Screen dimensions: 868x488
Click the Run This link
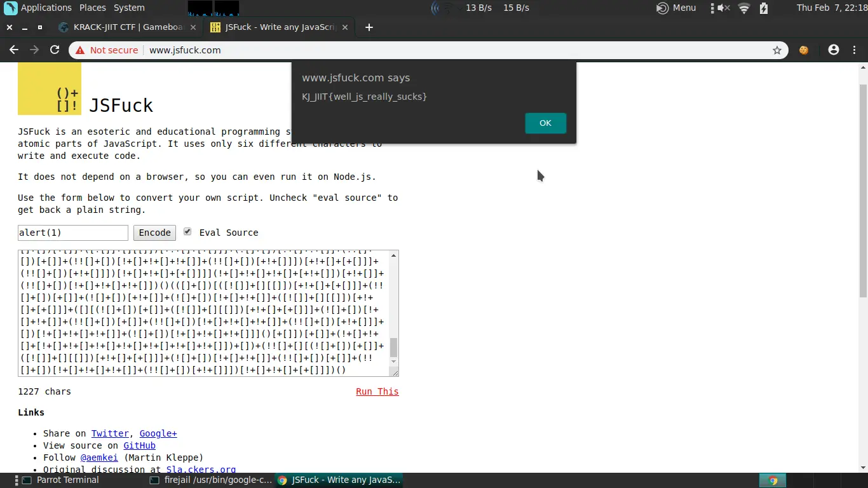(377, 391)
